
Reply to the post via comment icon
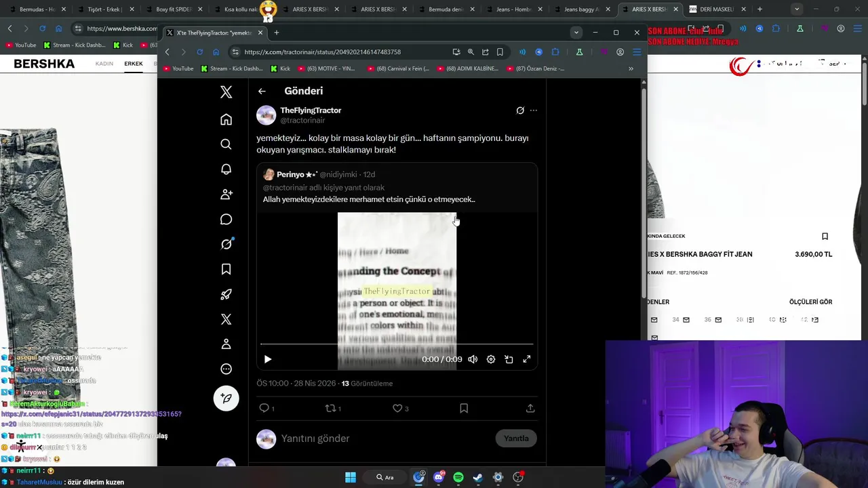[x=264, y=408]
